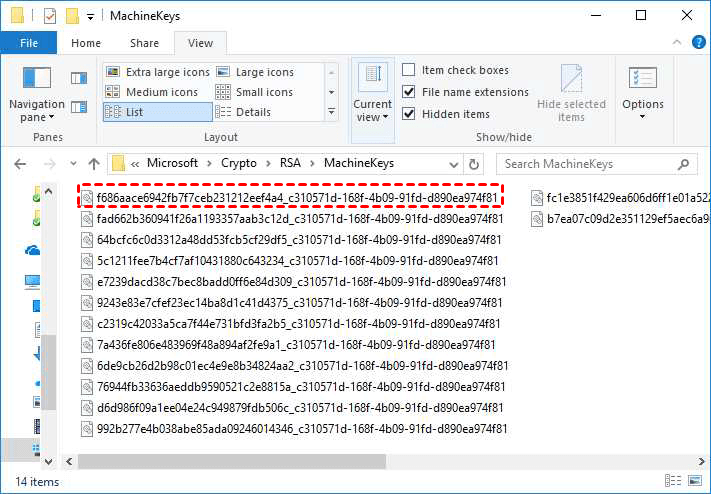This screenshot has height=494, width=711.
Task: Open the Recent locations dropdown arrow
Action: pyautogui.click(x=73, y=164)
